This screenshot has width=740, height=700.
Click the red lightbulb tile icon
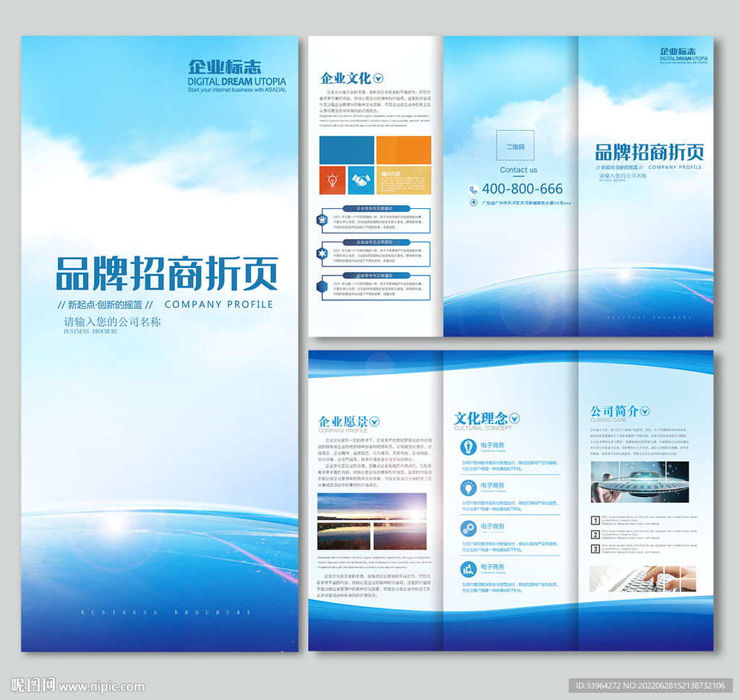point(332,180)
